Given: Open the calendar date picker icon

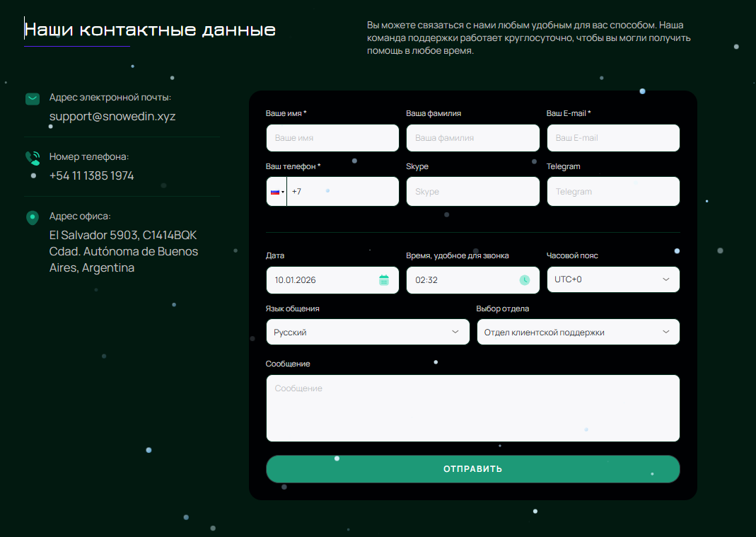Looking at the screenshot, I should (384, 280).
